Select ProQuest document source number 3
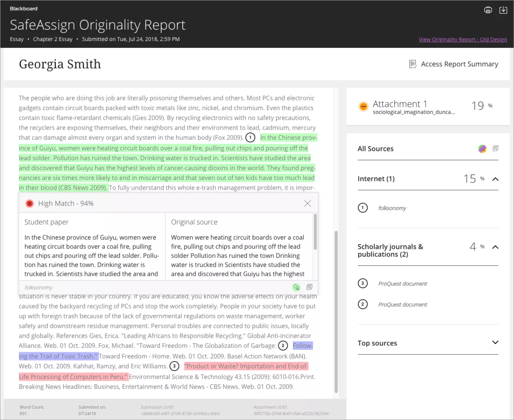514x420 pixels. (x=402, y=283)
